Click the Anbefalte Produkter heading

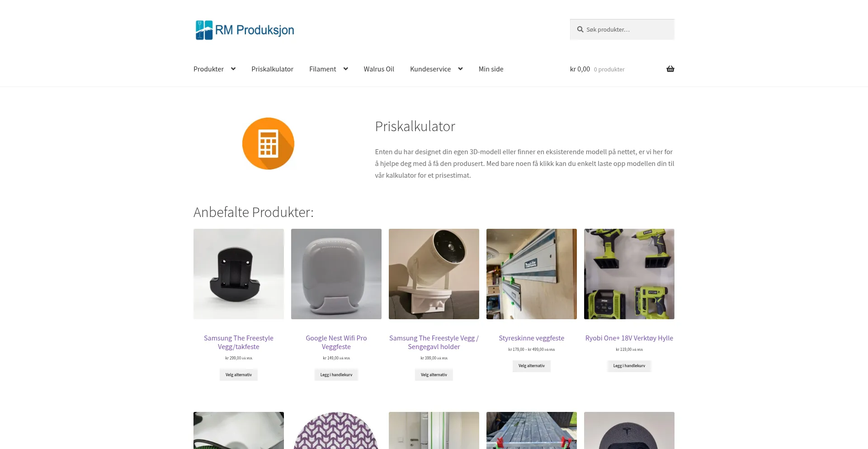(254, 212)
